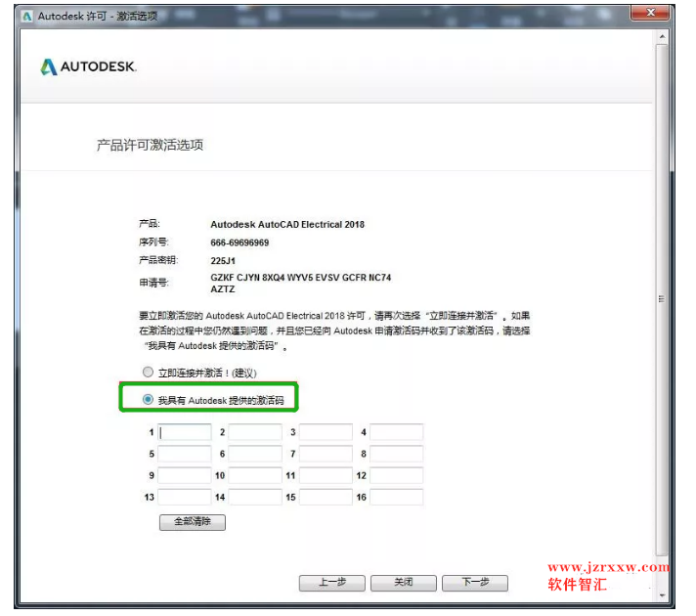This screenshot has width=696, height=616.
Task: Click the 产品许可激活选项 heading
Action: (150, 146)
